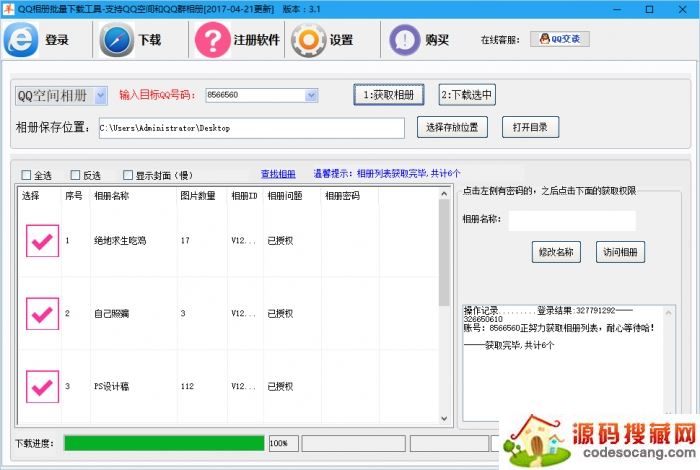Image resolution: width=700 pixels, height=470 pixels.
Task: Toggle the 全选 select all checkbox
Action: 27,175
